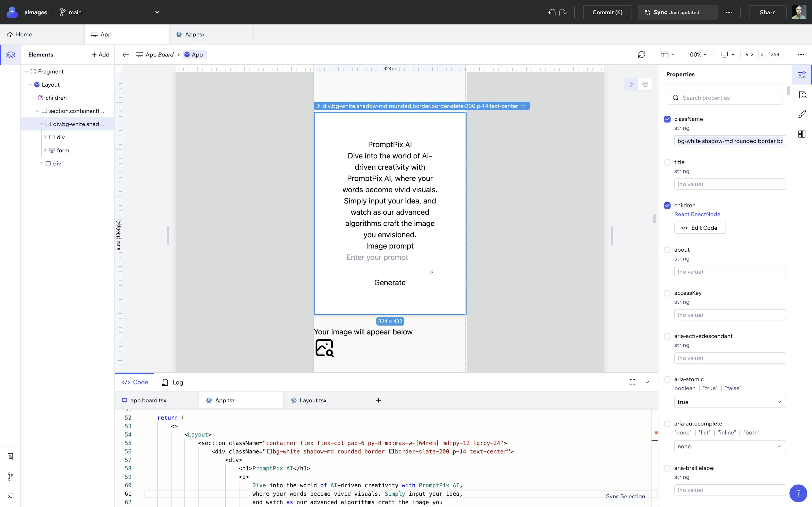Click the Edit Code button

click(x=700, y=228)
